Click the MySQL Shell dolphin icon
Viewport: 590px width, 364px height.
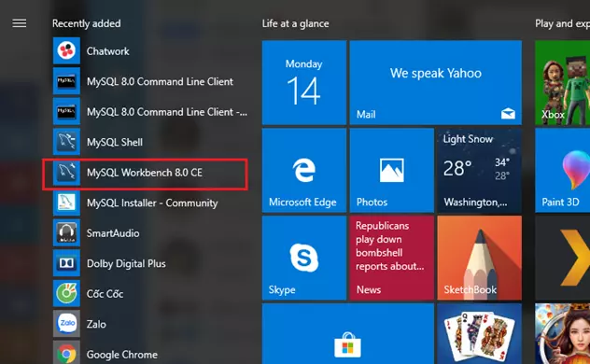(x=66, y=142)
